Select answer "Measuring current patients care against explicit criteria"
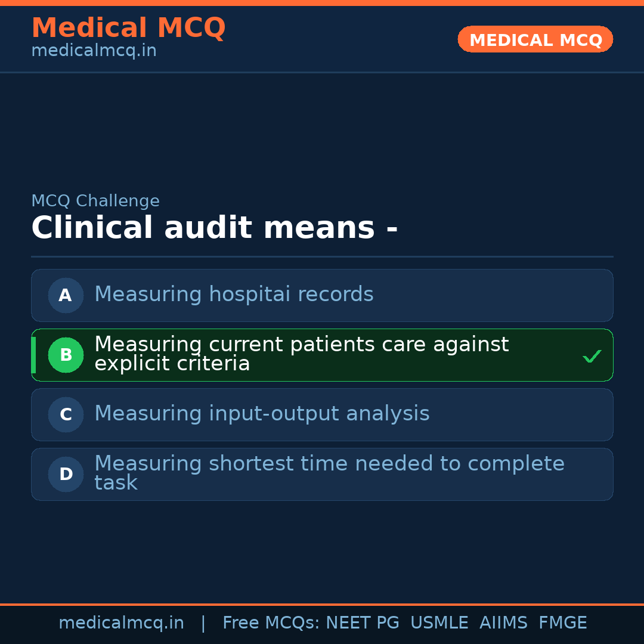Image resolution: width=644 pixels, height=644 pixels. (301, 354)
